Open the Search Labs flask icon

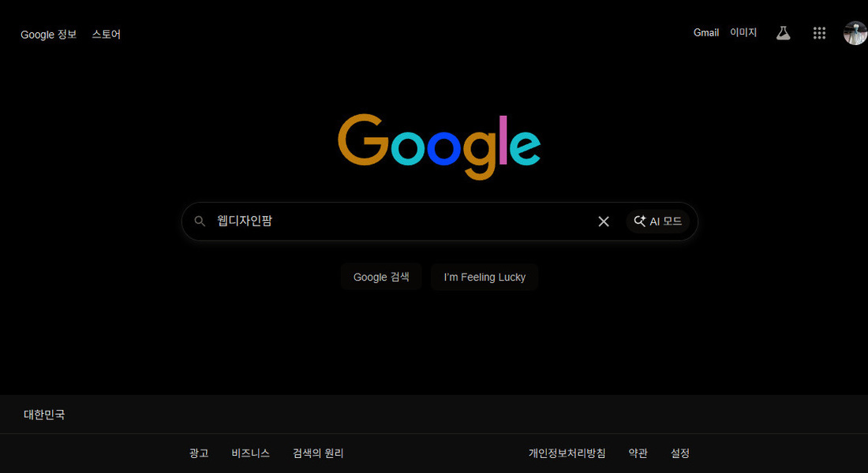pyautogui.click(x=783, y=33)
